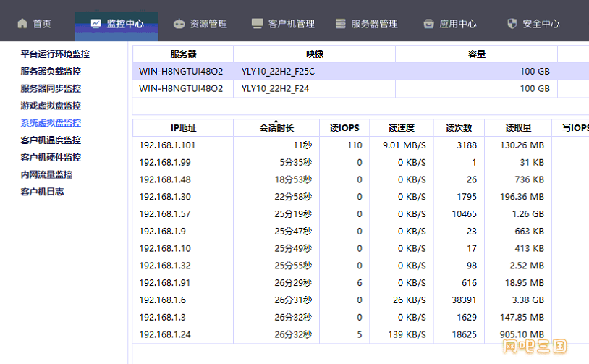Open the 首页 tab
This screenshot has height=364, width=589.
point(34,24)
